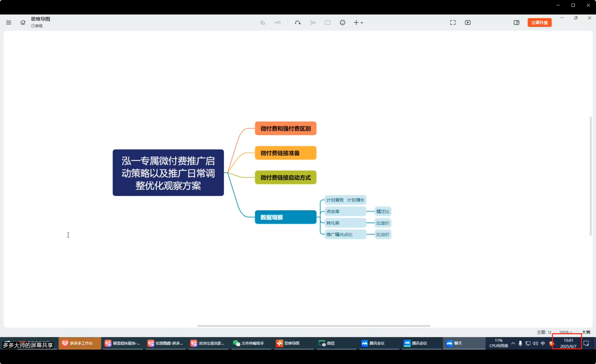This screenshot has height=364, width=596.
Task: Open the hamburger menu icon
Action: pos(9,22)
